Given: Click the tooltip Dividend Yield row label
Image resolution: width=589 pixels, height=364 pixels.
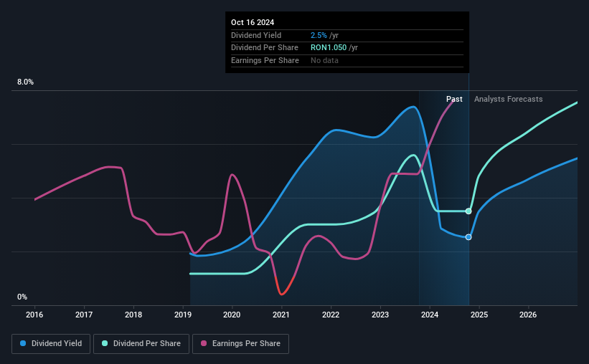Looking at the screenshot, I should [x=256, y=35].
